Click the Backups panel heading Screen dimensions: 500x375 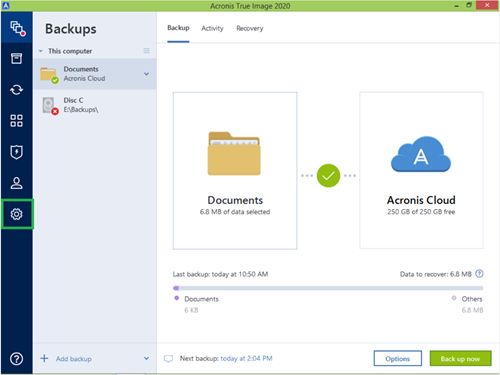pos(71,29)
